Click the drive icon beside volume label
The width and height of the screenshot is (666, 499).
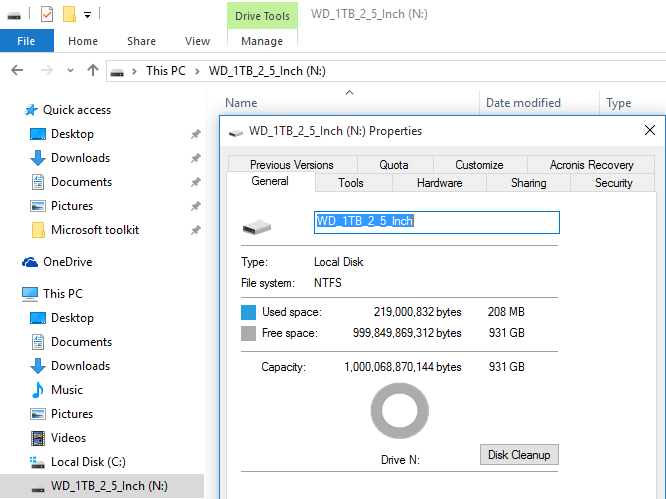click(x=257, y=227)
